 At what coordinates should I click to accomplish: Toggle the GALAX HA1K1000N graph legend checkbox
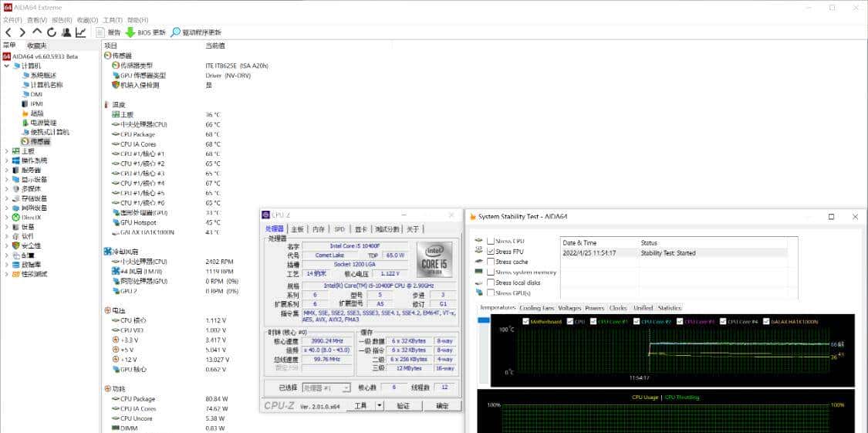(x=767, y=322)
